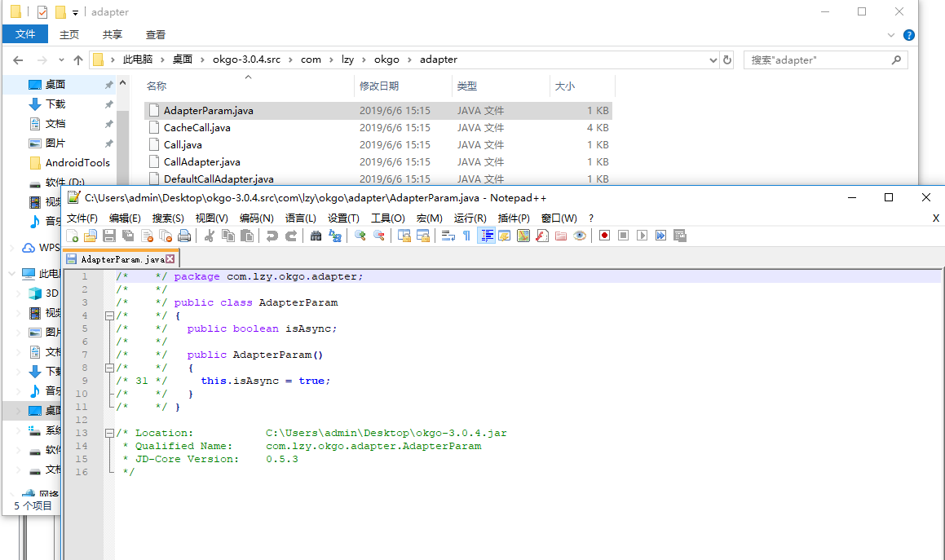Screen dimensions: 945x560
Task: Click the Save icon in Notepad++ toolbar
Action: click(109, 236)
